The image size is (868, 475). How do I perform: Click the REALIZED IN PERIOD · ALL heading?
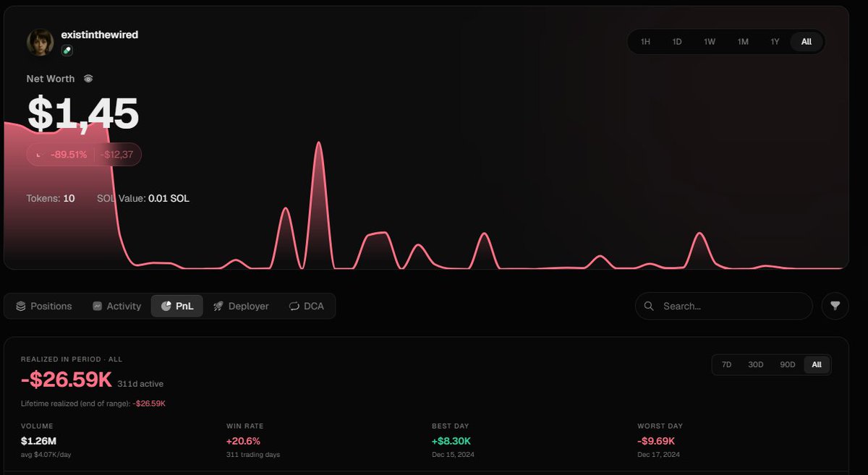[x=72, y=359]
